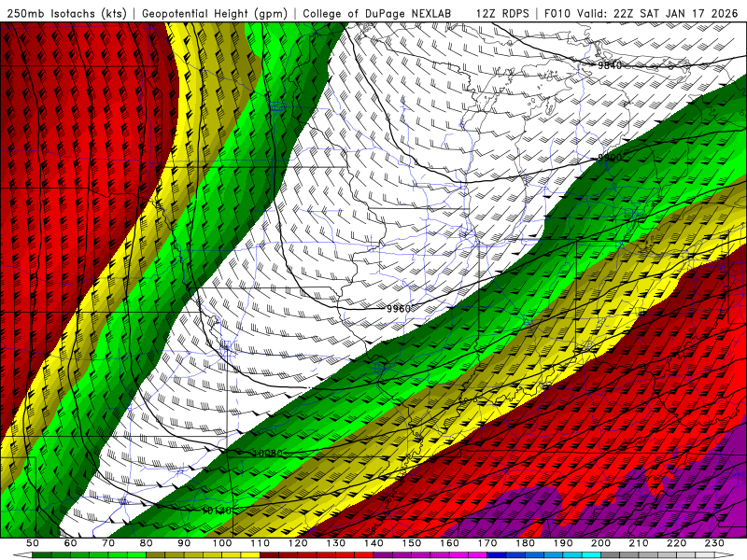Click the 80 legend tick label
747x560 pixels.
pyautogui.click(x=147, y=543)
